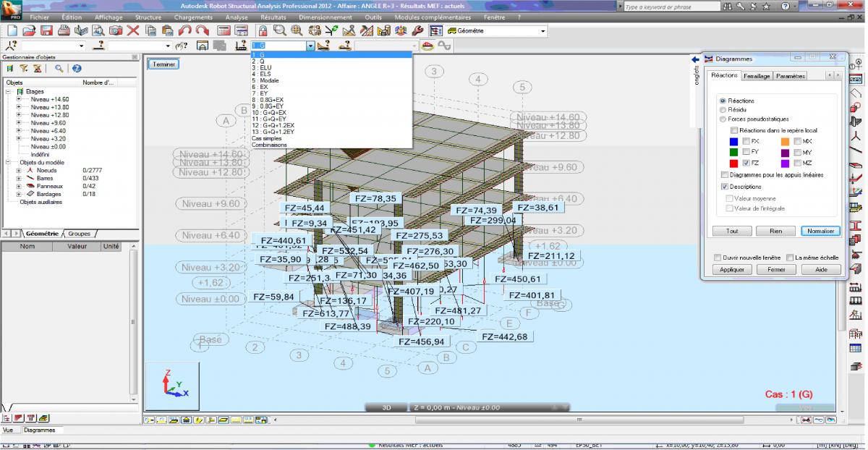Open a project with the folder icon
Image resolution: width=868 pixels, height=450 pixels.
pos(29,31)
